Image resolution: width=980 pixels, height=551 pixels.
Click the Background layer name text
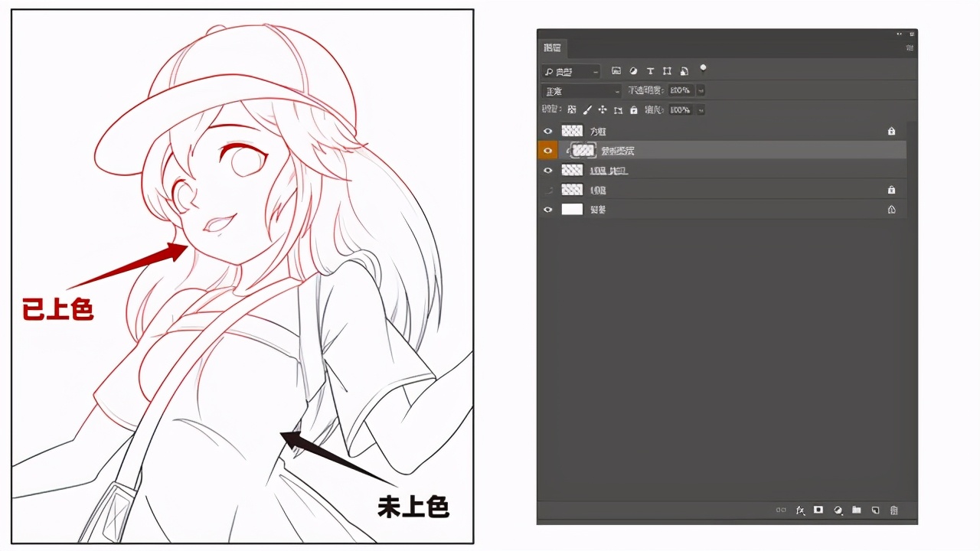[598, 210]
